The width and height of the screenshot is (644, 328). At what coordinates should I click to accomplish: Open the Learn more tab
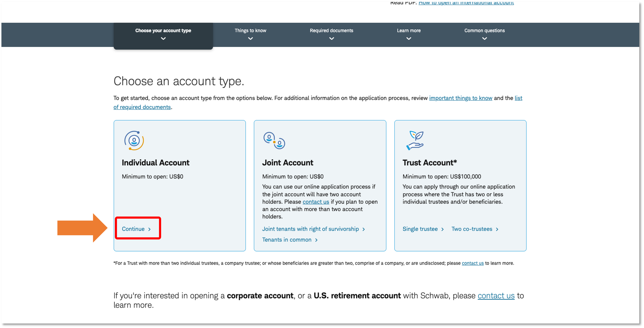point(408,31)
